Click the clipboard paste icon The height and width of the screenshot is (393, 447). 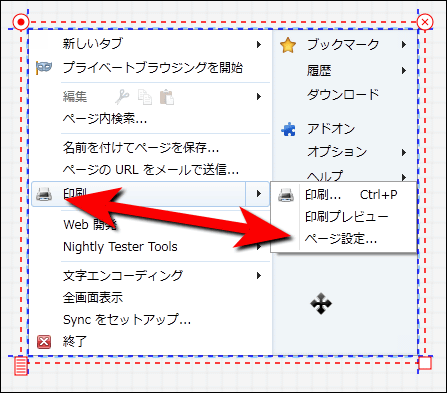[167, 97]
